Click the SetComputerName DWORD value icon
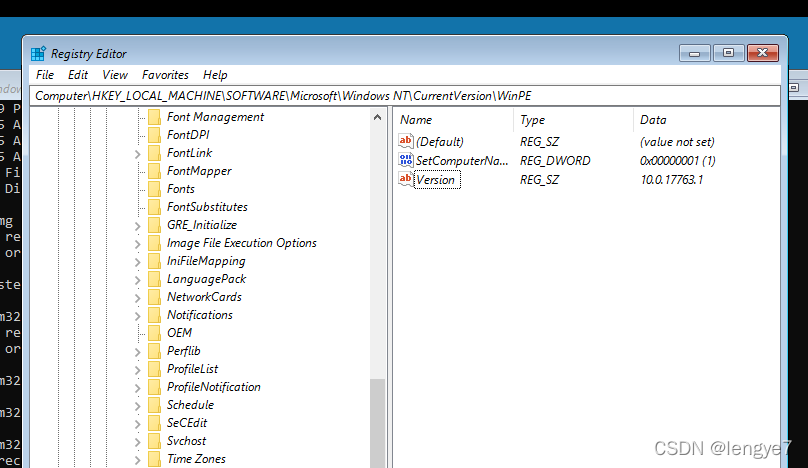808x468 pixels. pos(406,160)
